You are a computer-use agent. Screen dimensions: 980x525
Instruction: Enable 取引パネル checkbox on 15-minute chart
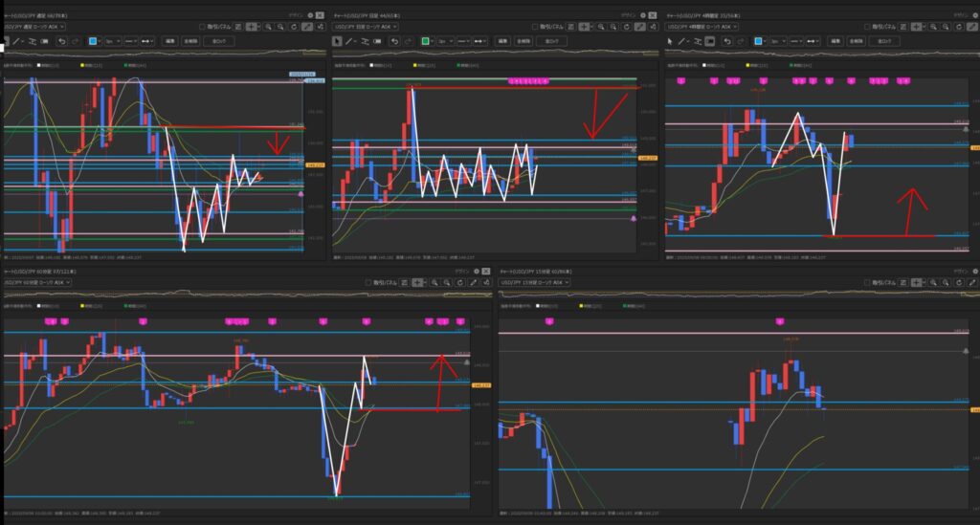tap(867, 283)
